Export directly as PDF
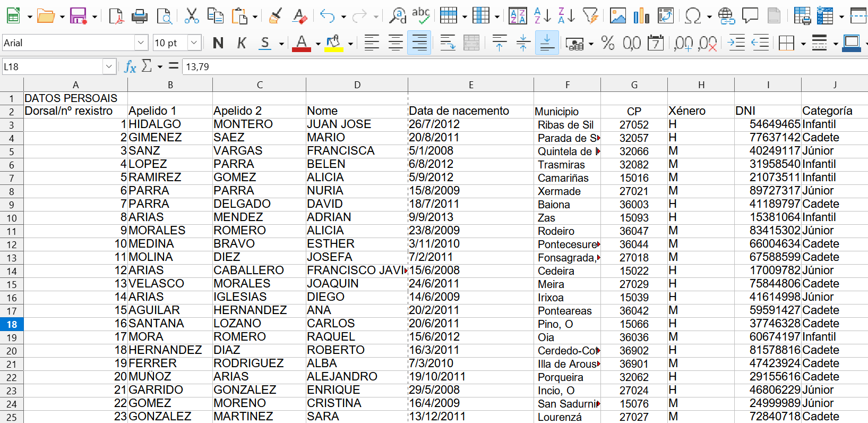Screen dimensions: 868x423 pyautogui.click(x=116, y=16)
